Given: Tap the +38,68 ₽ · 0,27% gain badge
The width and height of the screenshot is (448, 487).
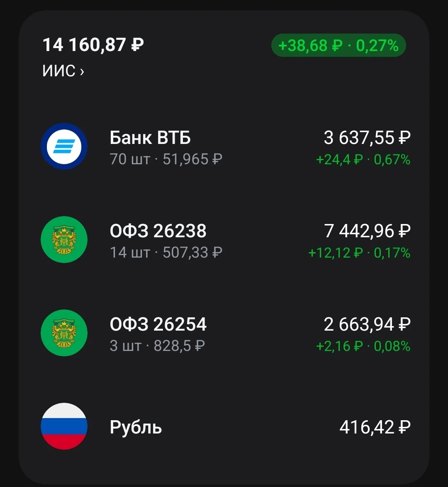Looking at the screenshot, I should coord(338,45).
